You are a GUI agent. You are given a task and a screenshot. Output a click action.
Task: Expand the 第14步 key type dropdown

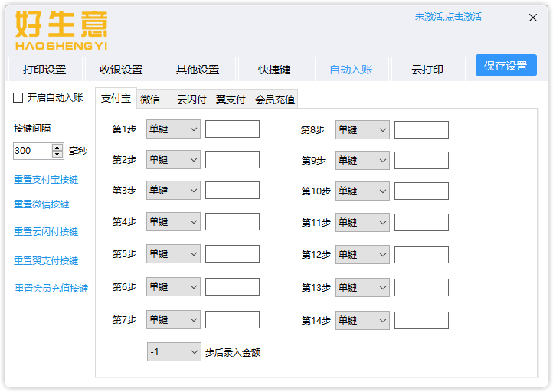click(362, 320)
